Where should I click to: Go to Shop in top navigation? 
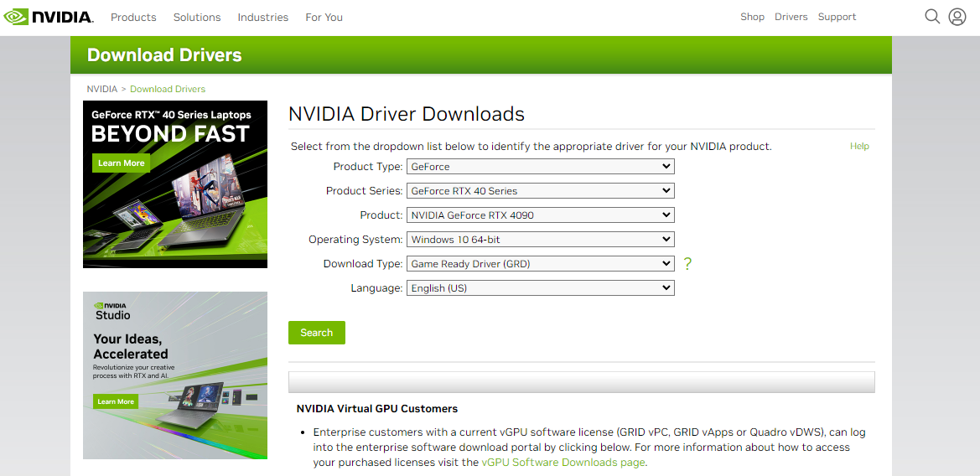point(752,17)
